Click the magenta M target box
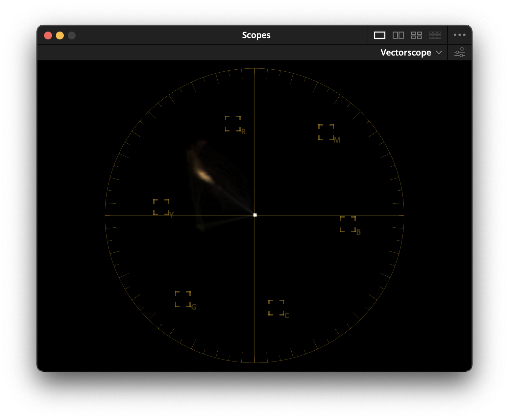 pyautogui.click(x=326, y=132)
